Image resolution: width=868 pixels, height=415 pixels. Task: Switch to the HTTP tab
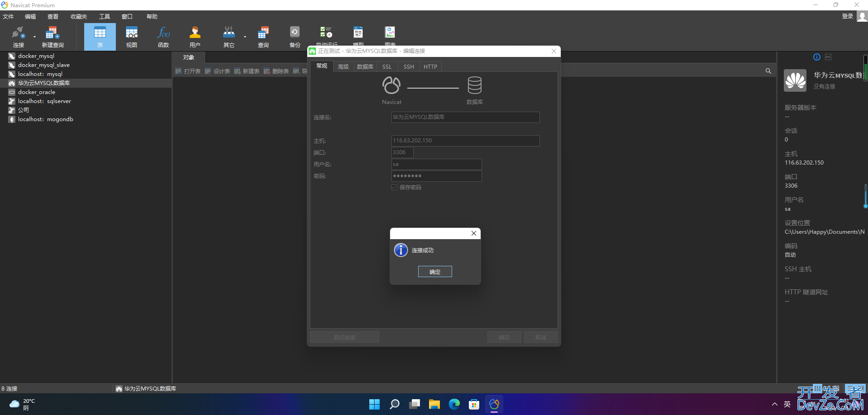point(430,67)
